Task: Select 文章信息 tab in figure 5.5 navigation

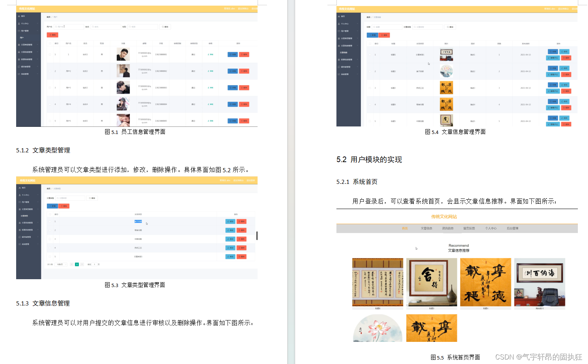Action: pos(427,228)
